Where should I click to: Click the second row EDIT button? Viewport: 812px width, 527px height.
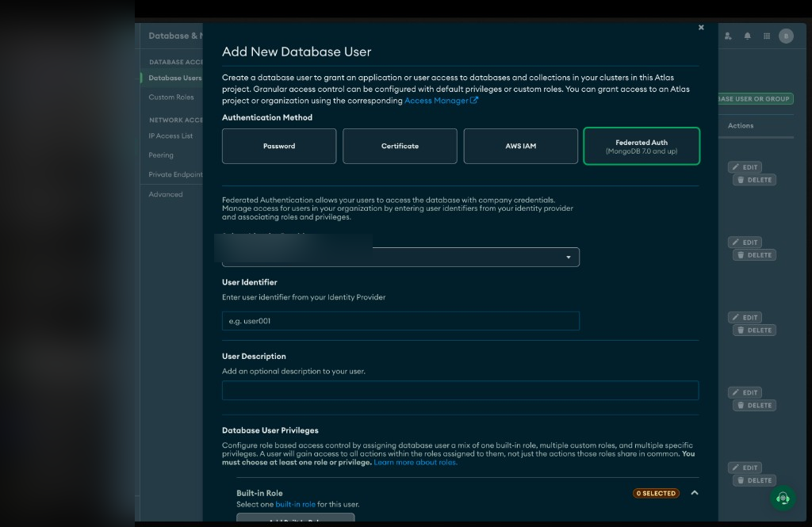point(745,242)
